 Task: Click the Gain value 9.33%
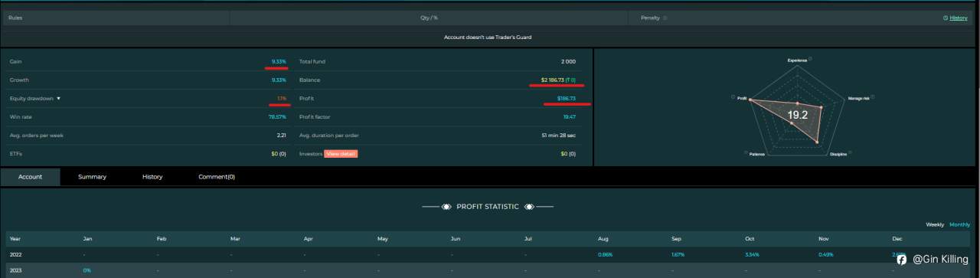point(279,61)
